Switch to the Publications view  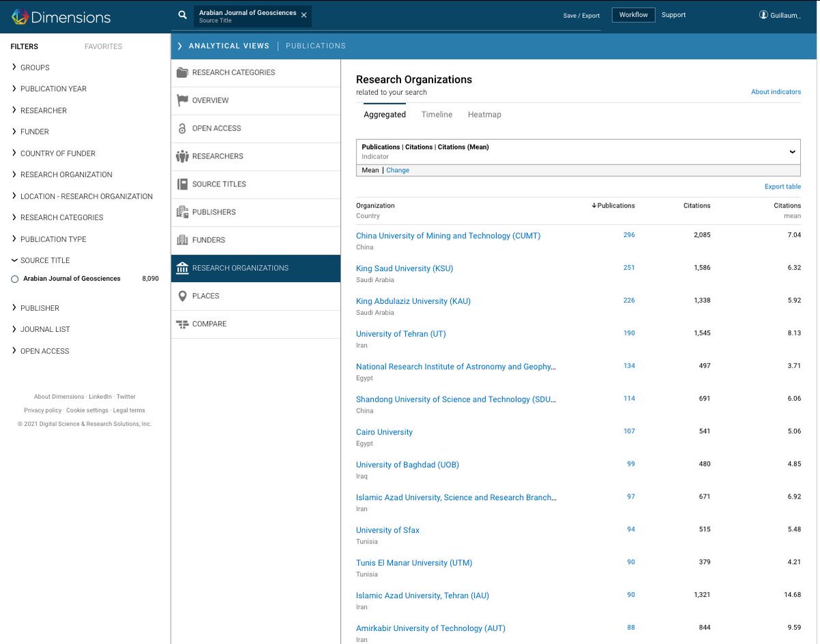(x=316, y=46)
